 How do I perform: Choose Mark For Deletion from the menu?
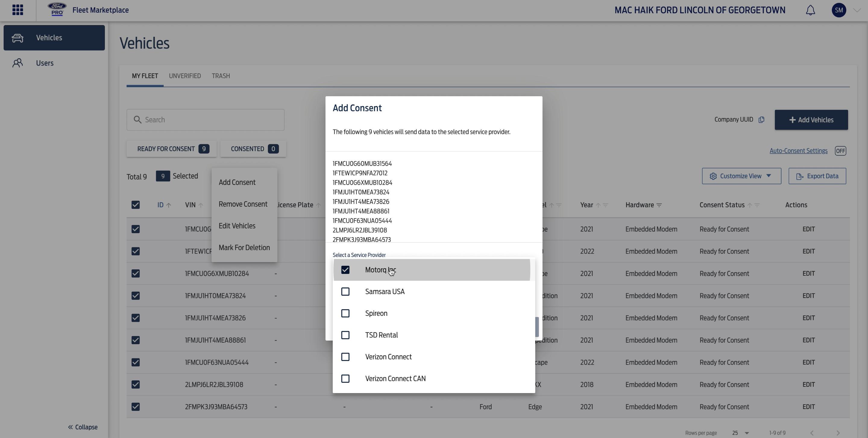pyautogui.click(x=244, y=247)
